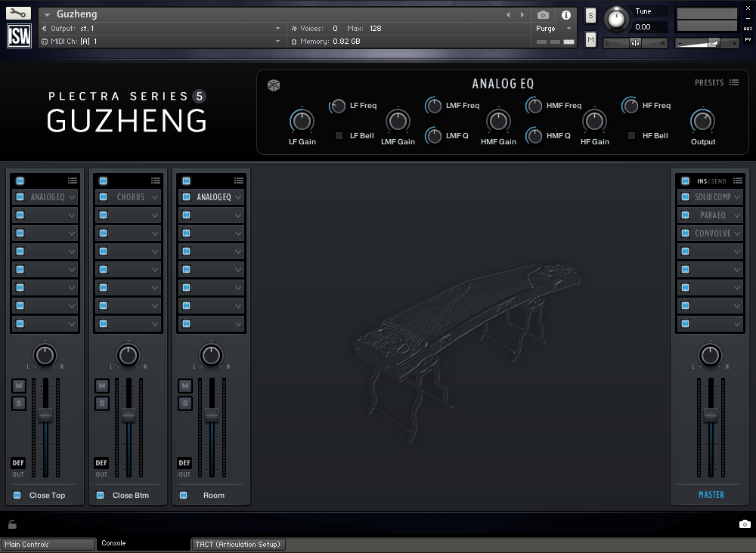
Task: Click the 3D cube icon on the EQ panel
Action: click(272, 85)
